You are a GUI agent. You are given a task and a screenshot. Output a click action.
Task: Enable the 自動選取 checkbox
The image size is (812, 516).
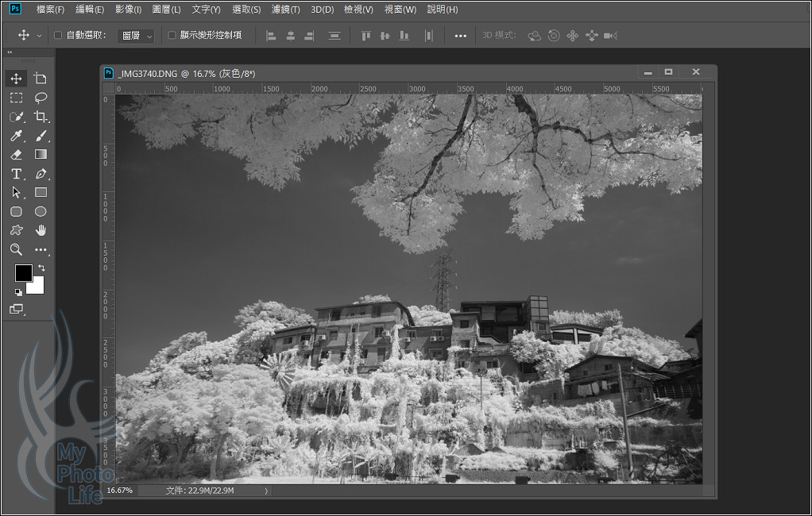58,35
